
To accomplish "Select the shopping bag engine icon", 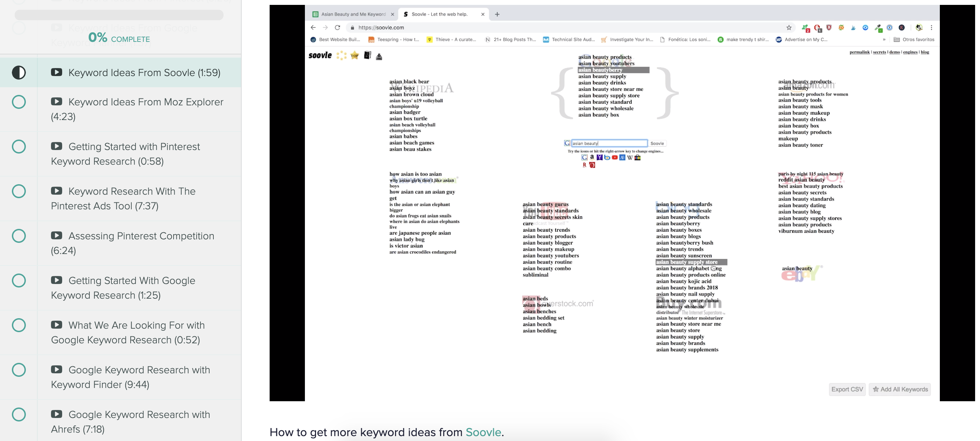I will point(638,157).
